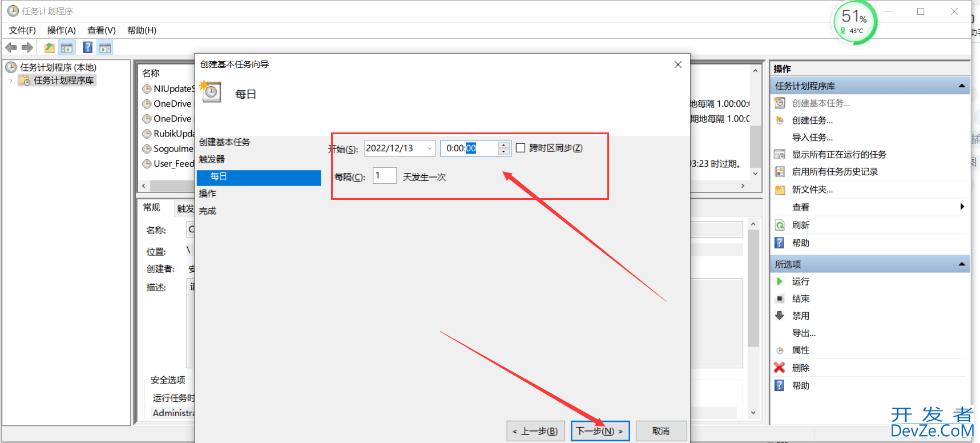Click the 禁用 down-arrow icon

(780, 315)
